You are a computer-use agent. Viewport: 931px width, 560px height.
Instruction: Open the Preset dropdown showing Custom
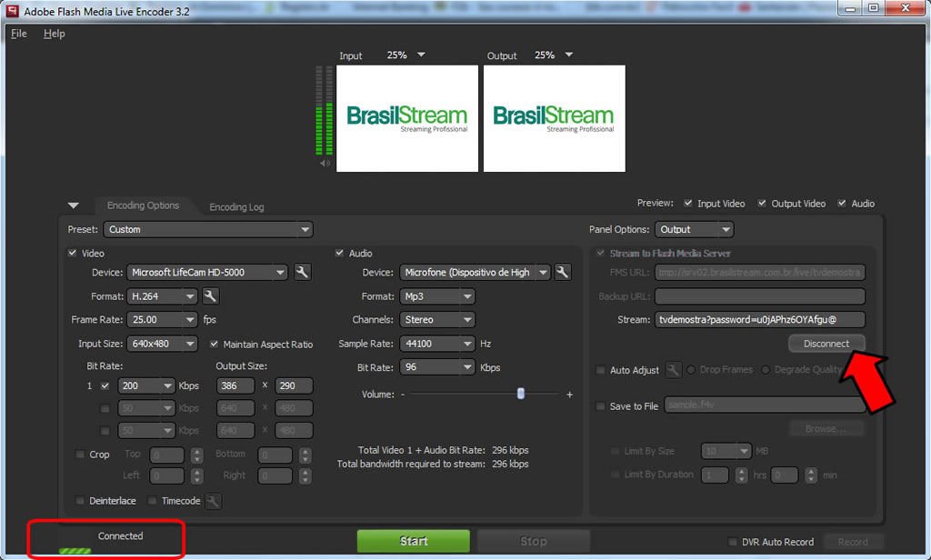pos(208,229)
